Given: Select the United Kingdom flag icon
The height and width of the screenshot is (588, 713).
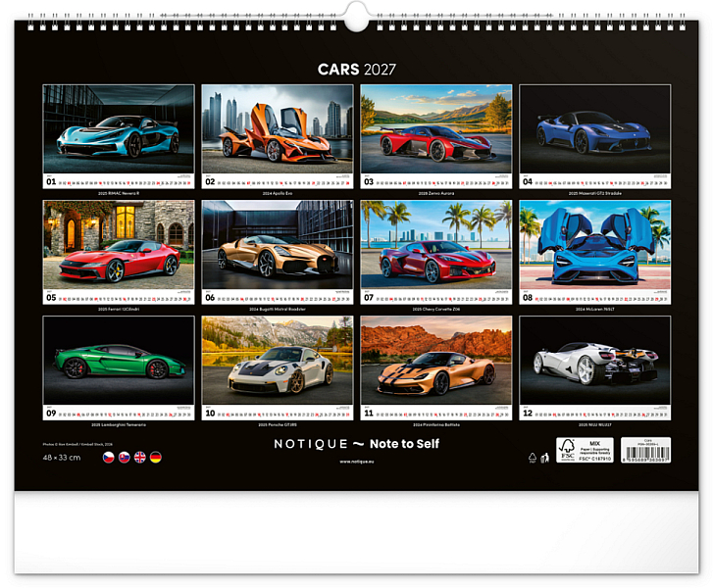Looking at the screenshot, I should point(140,457).
